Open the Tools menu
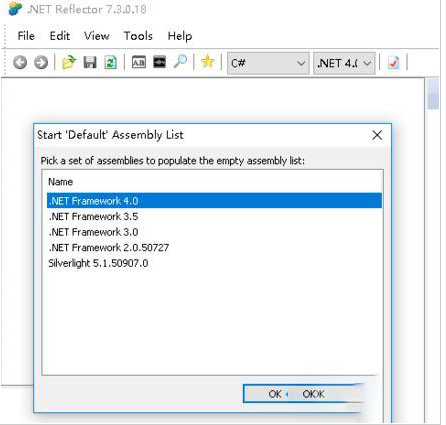 coord(138,36)
